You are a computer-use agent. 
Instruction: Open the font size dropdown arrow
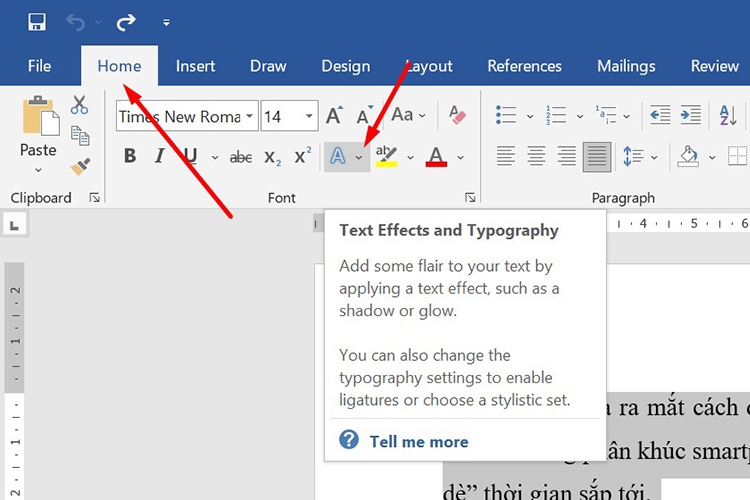tap(309, 116)
